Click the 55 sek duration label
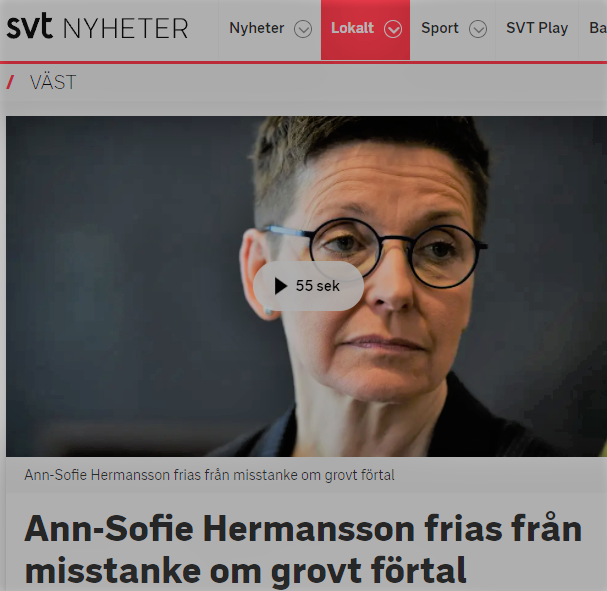The image size is (607, 591). point(317,286)
